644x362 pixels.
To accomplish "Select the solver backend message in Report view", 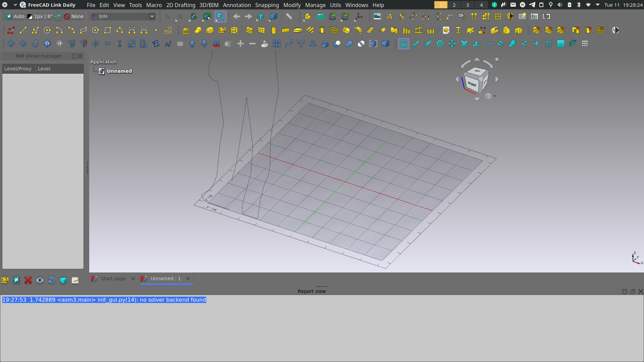I will pyautogui.click(x=104, y=300).
